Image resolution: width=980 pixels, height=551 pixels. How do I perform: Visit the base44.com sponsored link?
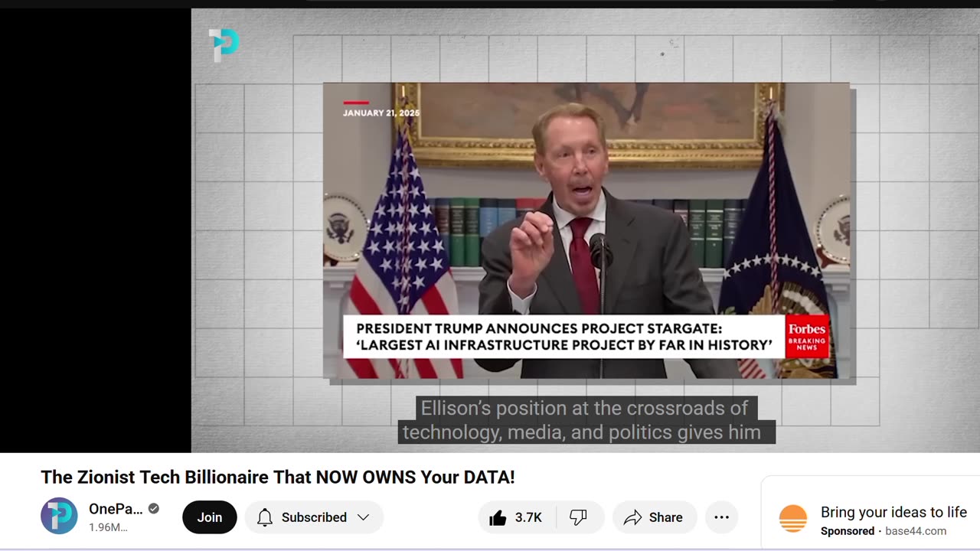(916, 531)
